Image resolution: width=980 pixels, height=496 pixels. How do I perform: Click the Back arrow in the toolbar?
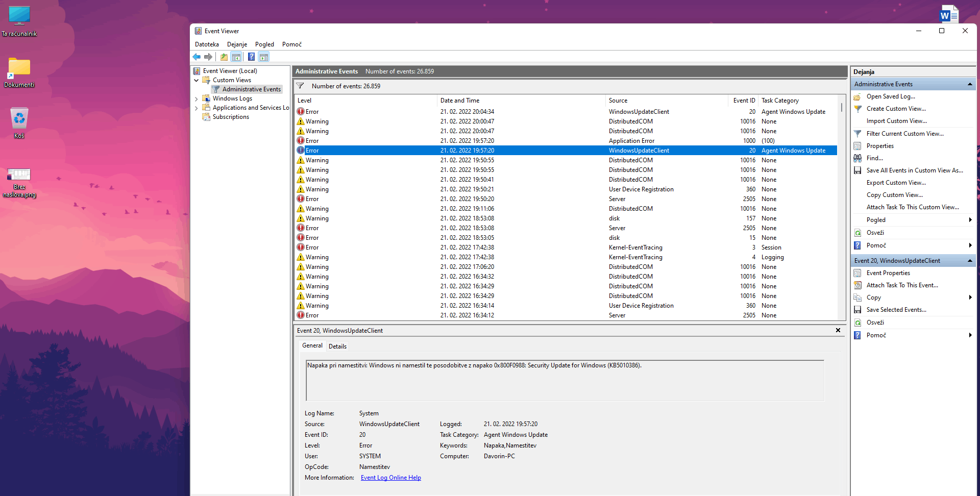click(197, 57)
